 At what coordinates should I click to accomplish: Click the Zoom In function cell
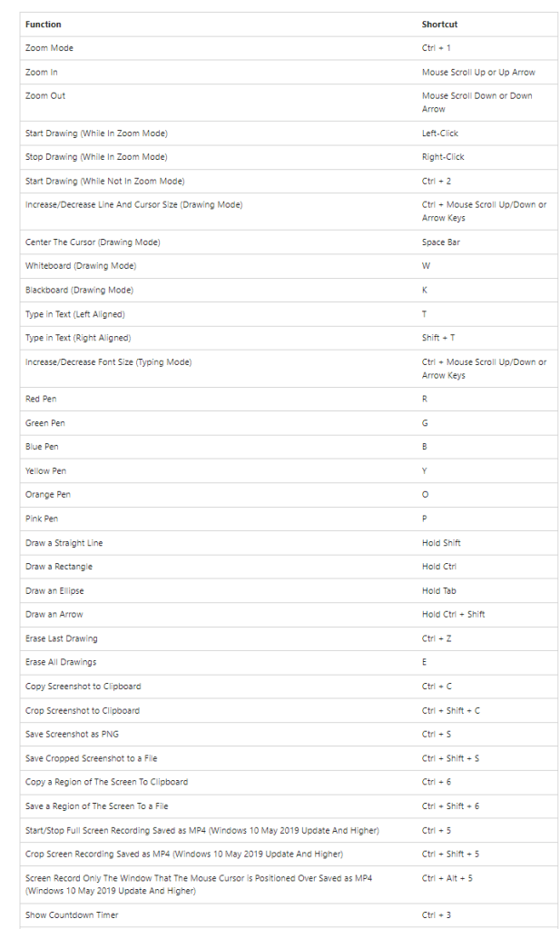click(x=42, y=73)
